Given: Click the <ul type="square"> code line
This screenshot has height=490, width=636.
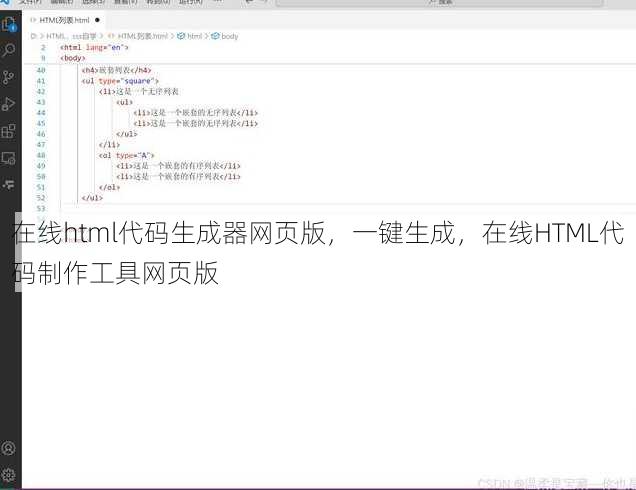Looking at the screenshot, I should tap(120, 81).
